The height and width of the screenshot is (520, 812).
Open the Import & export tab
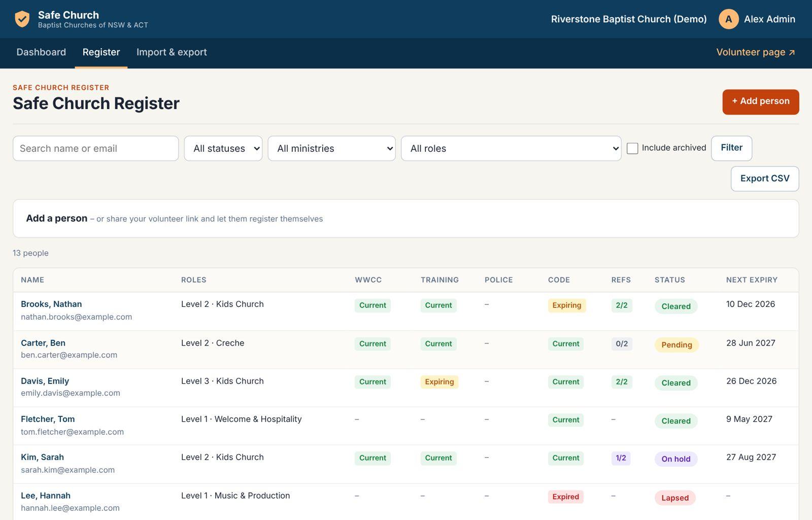pyautogui.click(x=172, y=52)
